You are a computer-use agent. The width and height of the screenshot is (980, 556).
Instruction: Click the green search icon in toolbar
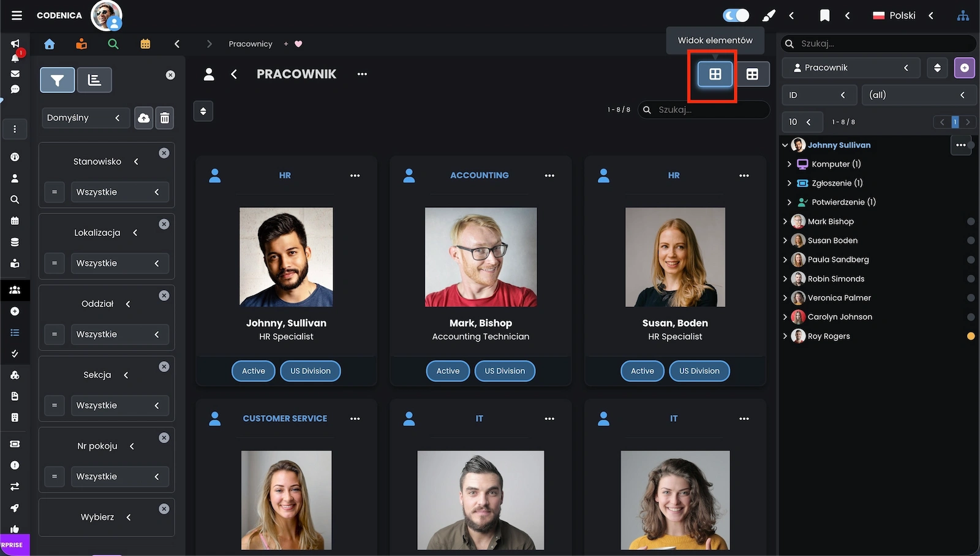point(113,44)
